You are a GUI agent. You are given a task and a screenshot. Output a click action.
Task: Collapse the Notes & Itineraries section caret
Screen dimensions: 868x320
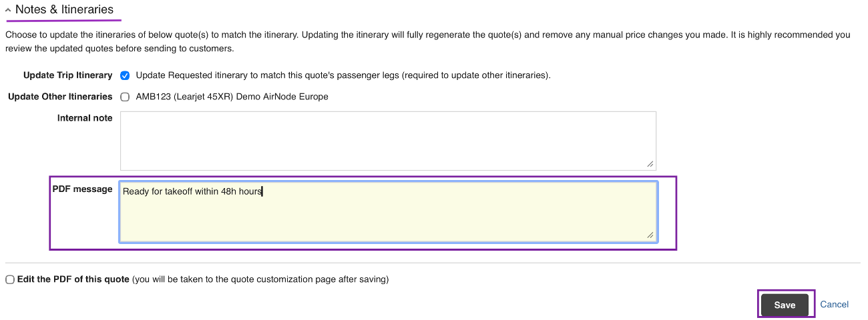[8, 11]
